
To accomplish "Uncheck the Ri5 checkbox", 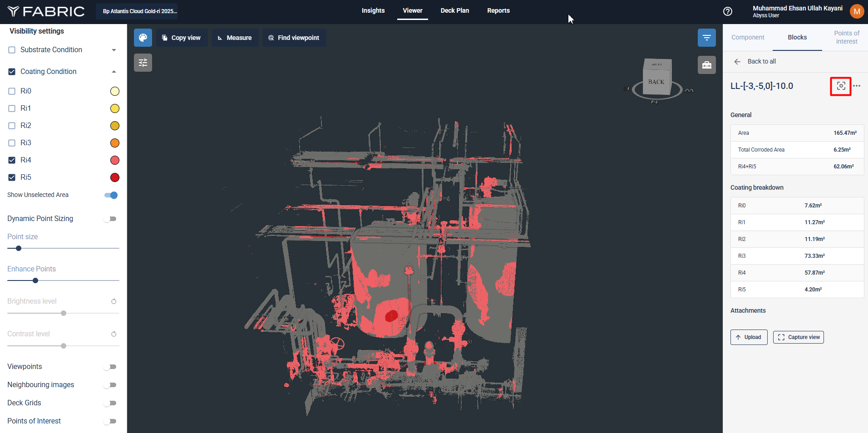I will [12, 177].
